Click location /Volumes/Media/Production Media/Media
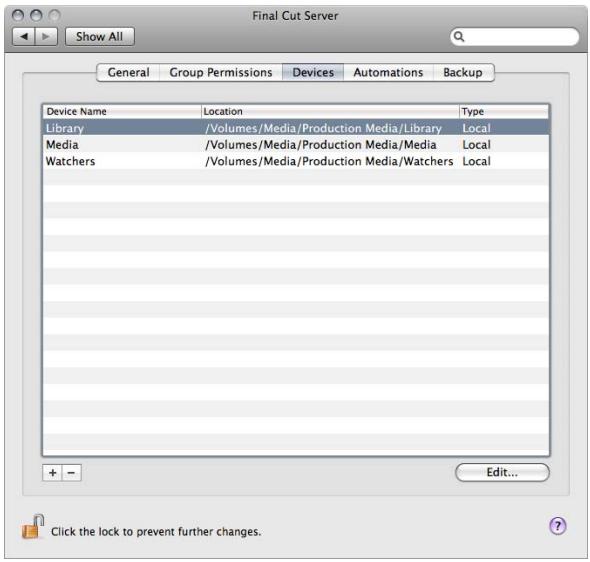This screenshot has width=590, height=562. pyautogui.click(x=321, y=145)
